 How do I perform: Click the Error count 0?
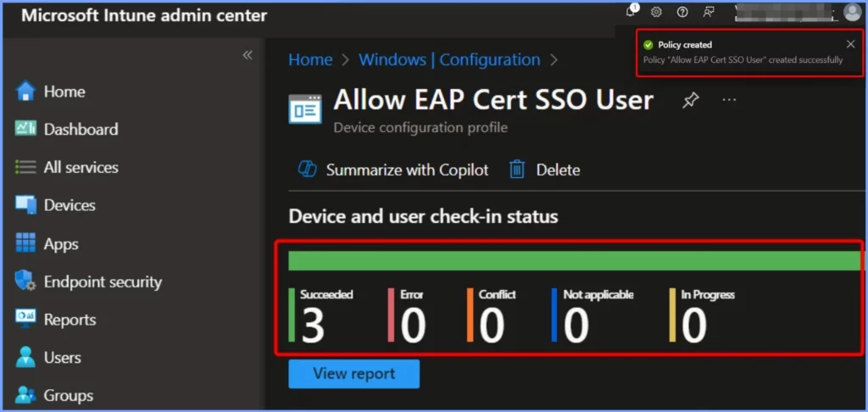(413, 326)
